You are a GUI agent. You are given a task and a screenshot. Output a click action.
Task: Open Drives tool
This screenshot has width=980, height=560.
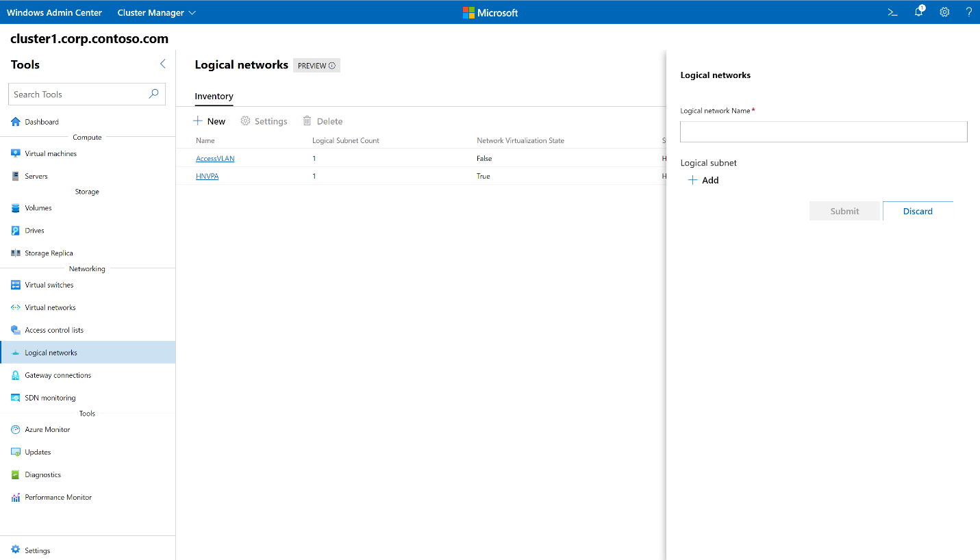[88, 230]
